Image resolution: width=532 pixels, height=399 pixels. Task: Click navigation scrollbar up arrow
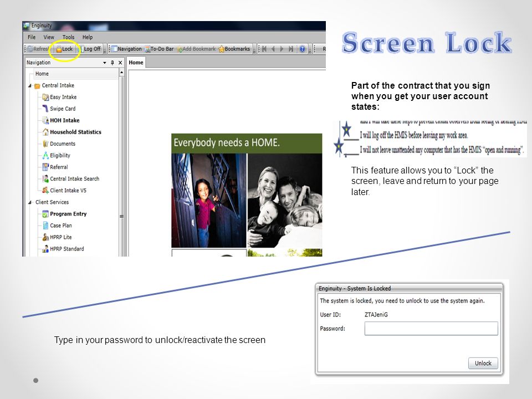click(121, 73)
